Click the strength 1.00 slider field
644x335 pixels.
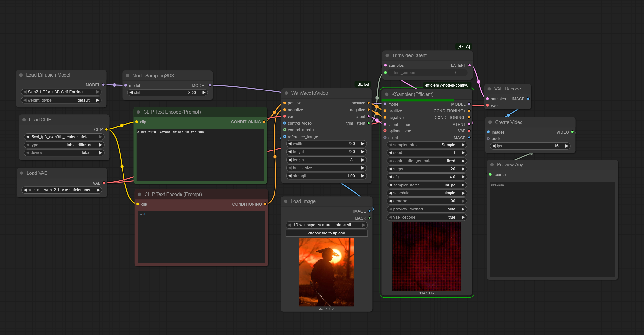[x=326, y=176]
